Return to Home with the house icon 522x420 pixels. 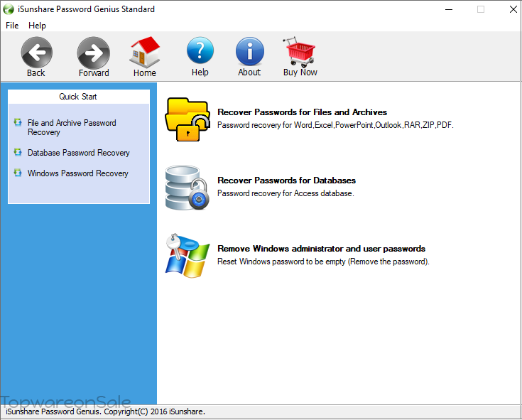pos(145,52)
